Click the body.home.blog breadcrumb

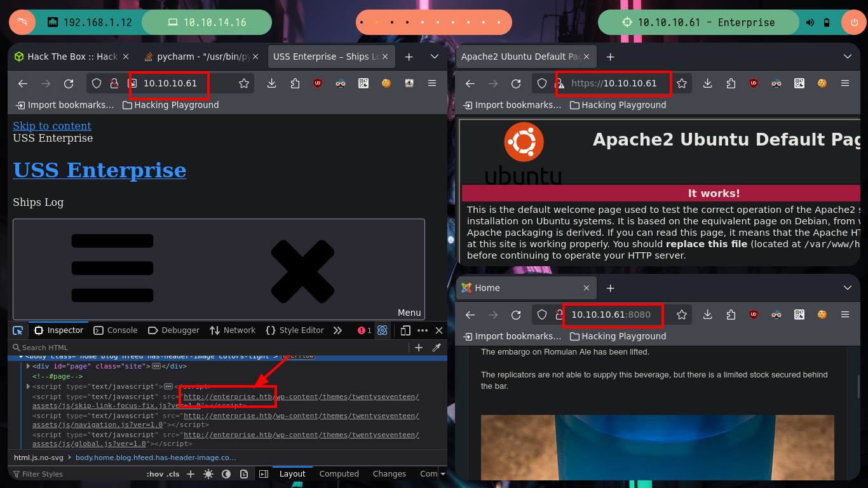coord(156,457)
